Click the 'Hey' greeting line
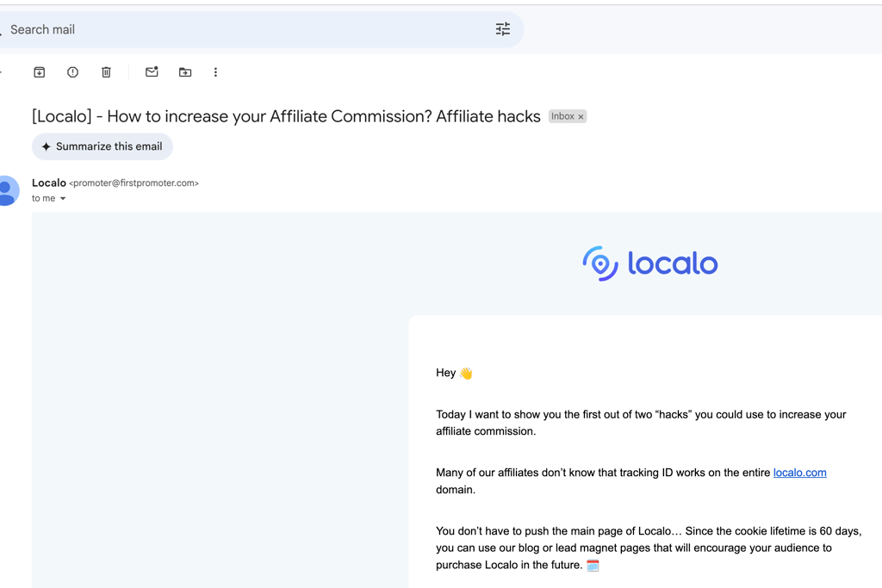882x588 pixels. (x=454, y=374)
